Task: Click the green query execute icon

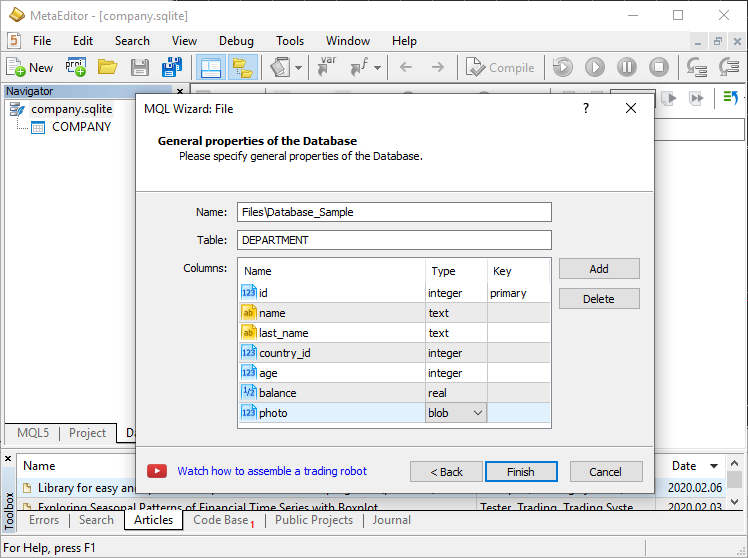Action: (730, 98)
